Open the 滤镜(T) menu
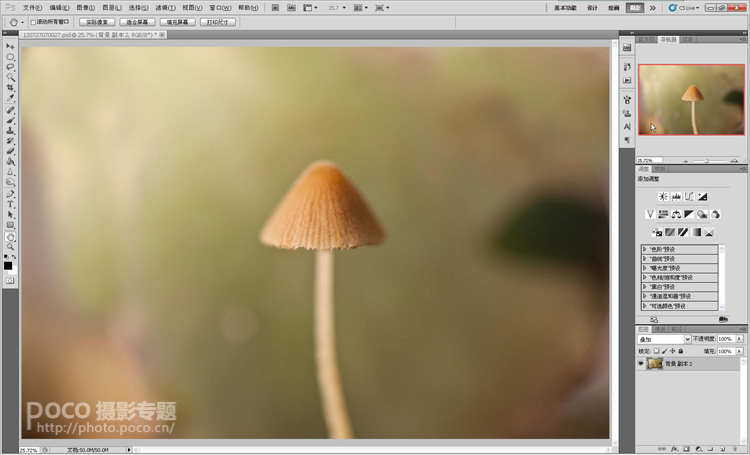This screenshot has height=455, width=750. (x=166, y=7)
